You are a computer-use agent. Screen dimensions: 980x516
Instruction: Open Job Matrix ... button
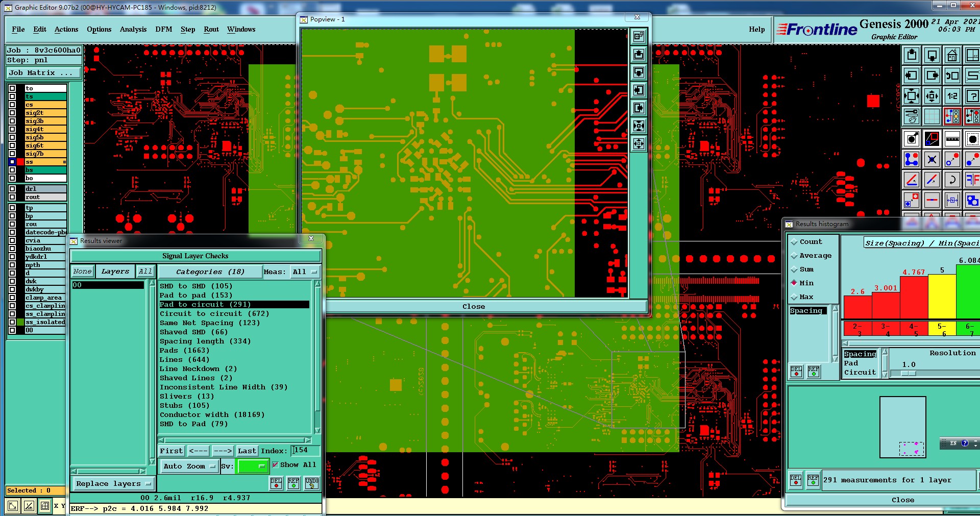[44, 73]
